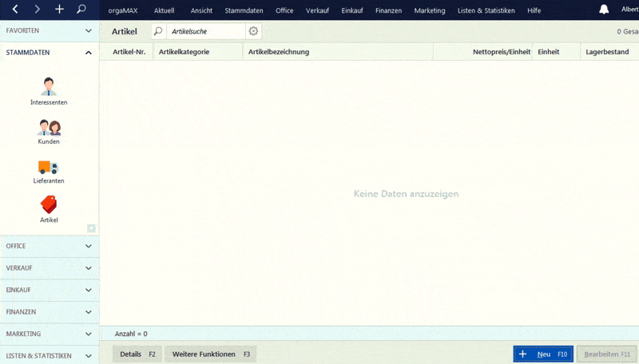Click the plus icon in top bar
Viewport: 639px width, 364px height.
coord(59,10)
